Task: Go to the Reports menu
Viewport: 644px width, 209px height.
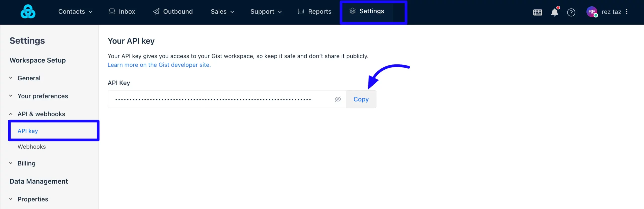Action: tap(314, 12)
